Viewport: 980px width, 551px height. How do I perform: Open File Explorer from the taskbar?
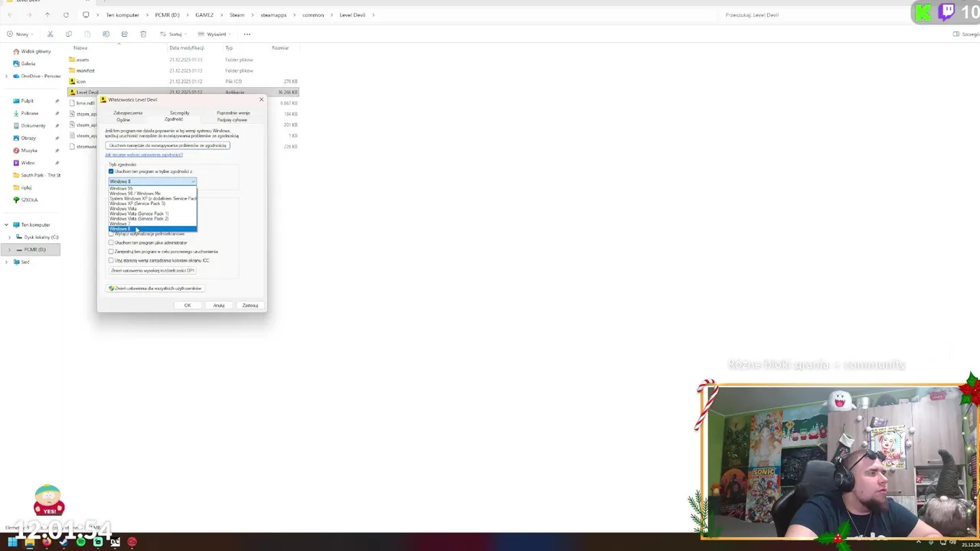pyautogui.click(x=29, y=542)
